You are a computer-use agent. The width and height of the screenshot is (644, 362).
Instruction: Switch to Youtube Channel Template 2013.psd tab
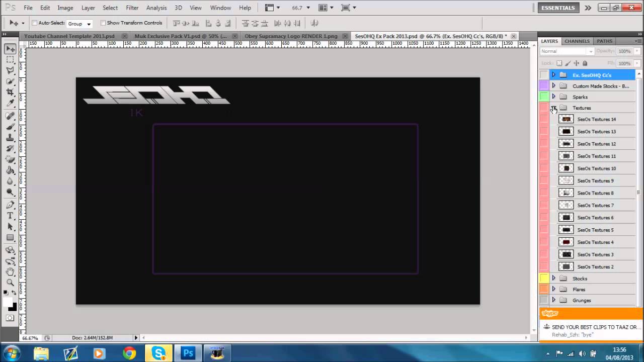coord(69,36)
